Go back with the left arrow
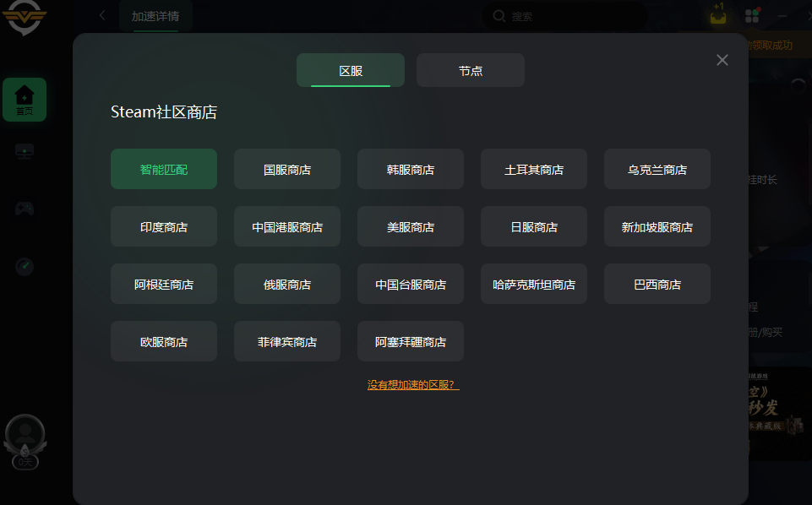 (x=102, y=15)
